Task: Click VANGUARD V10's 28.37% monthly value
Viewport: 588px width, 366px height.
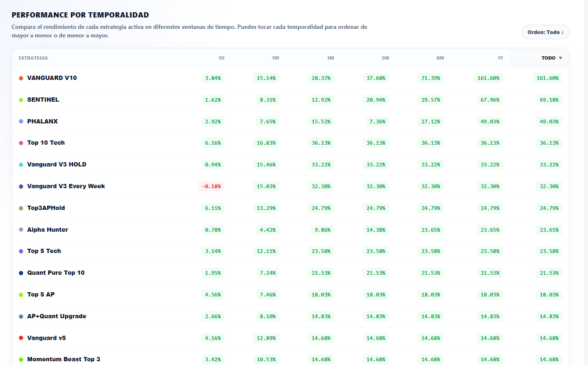Action: [x=321, y=78]
